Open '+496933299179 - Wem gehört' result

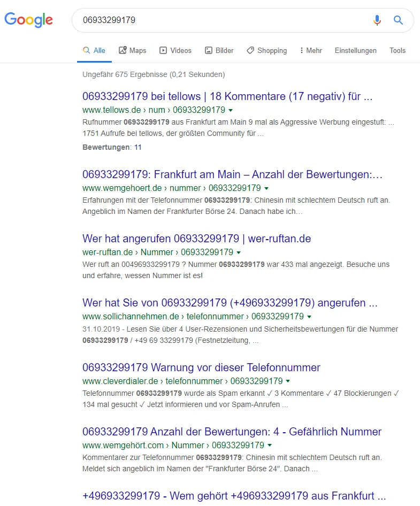point(234,496)
